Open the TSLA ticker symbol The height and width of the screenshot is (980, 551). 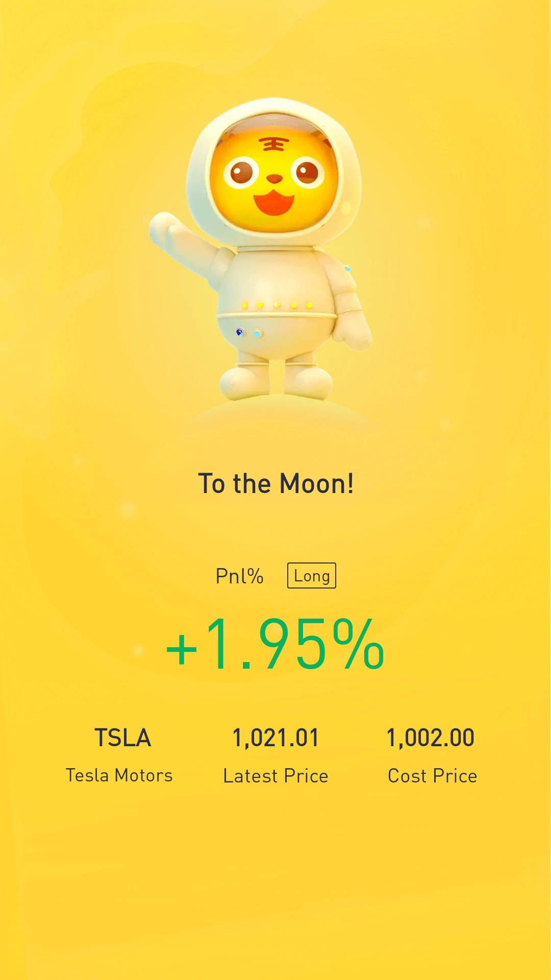123,738
